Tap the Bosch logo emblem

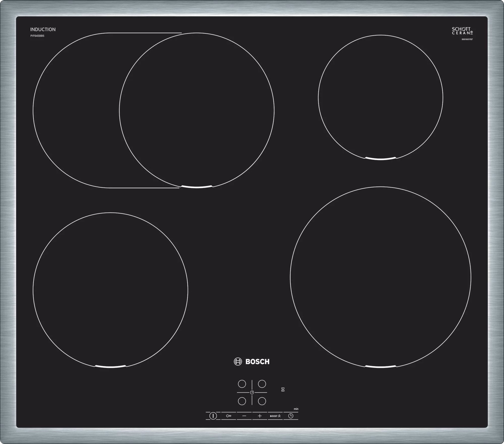coord(238,362)
